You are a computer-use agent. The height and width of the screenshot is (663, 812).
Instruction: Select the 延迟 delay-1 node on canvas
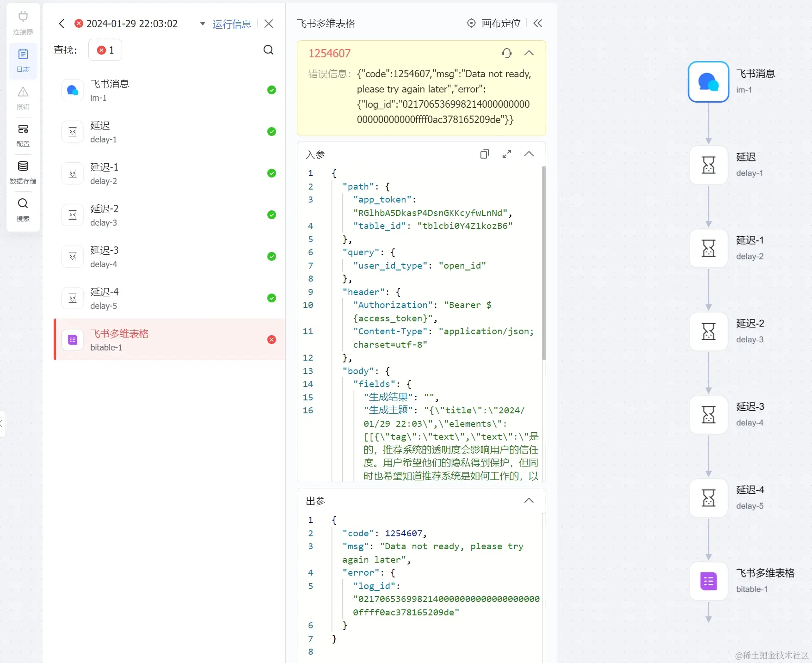tap(708, 165)
